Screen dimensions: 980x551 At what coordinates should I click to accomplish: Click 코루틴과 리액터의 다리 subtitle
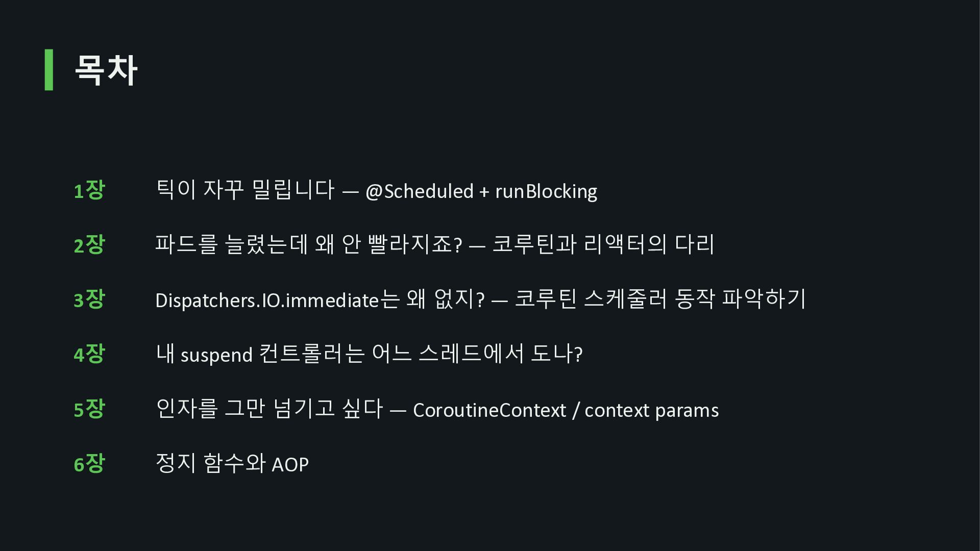[x=603, y=244]
